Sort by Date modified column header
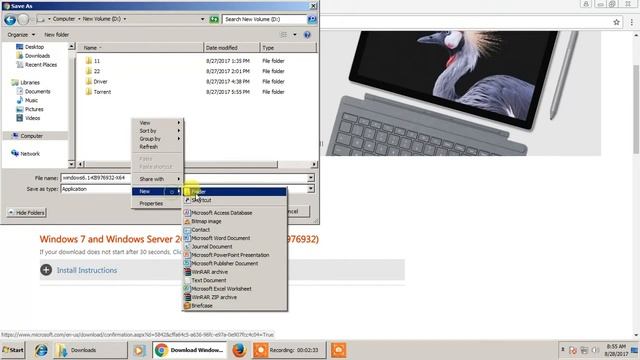This screenshot has height=360, width=640. click(231, 48)
